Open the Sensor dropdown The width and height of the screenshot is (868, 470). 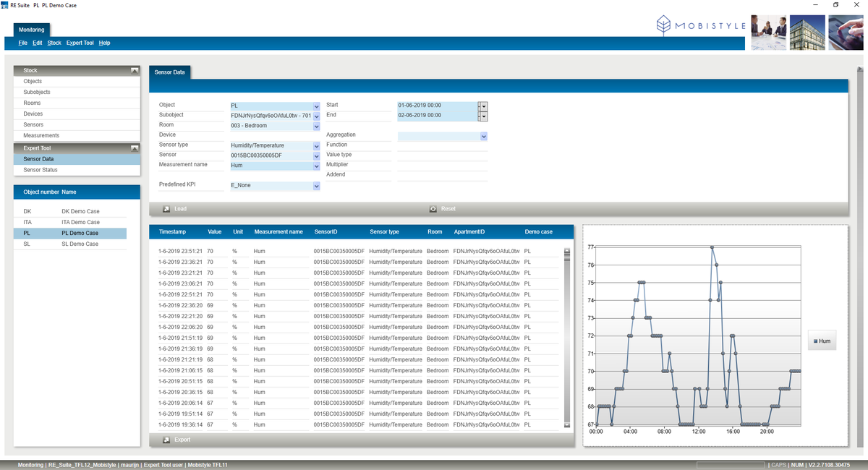coord(316,156)
